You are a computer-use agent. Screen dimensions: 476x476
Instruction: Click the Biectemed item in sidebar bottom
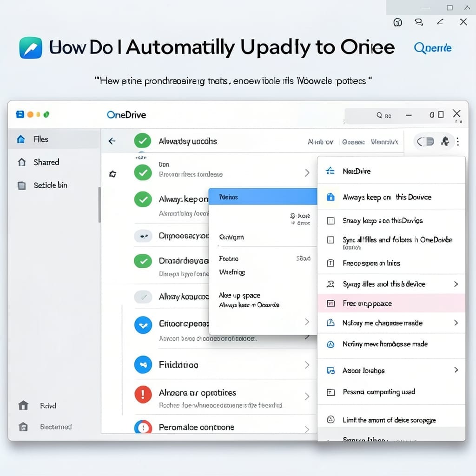pos(56,427)
